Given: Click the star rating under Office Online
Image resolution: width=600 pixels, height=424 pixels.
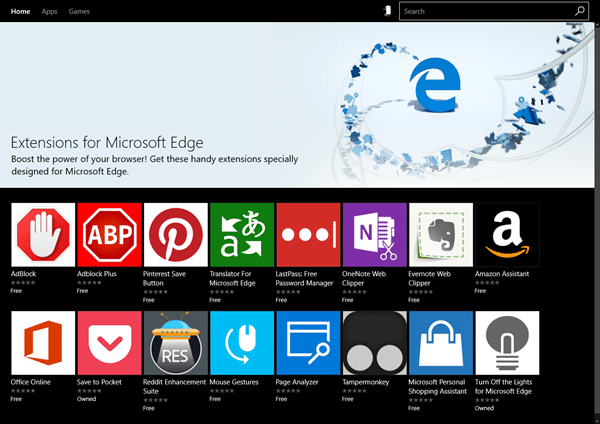Looking at the screenshot, I should (x=23, y=391).
